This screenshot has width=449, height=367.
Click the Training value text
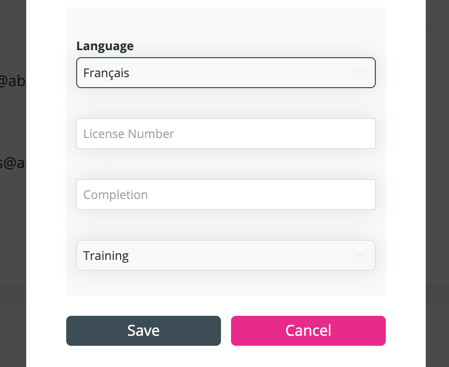(106, 256)
